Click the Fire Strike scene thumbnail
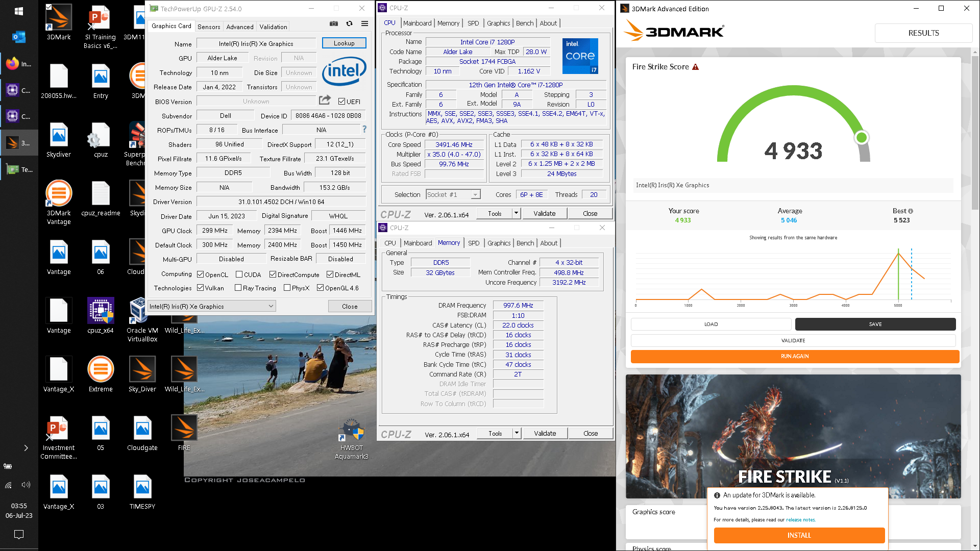 [793, 437]
